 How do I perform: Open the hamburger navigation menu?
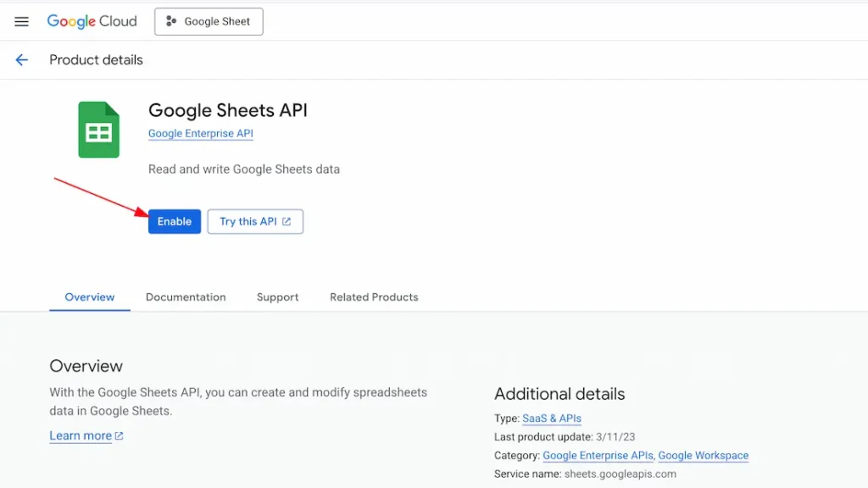click(22, 22)
